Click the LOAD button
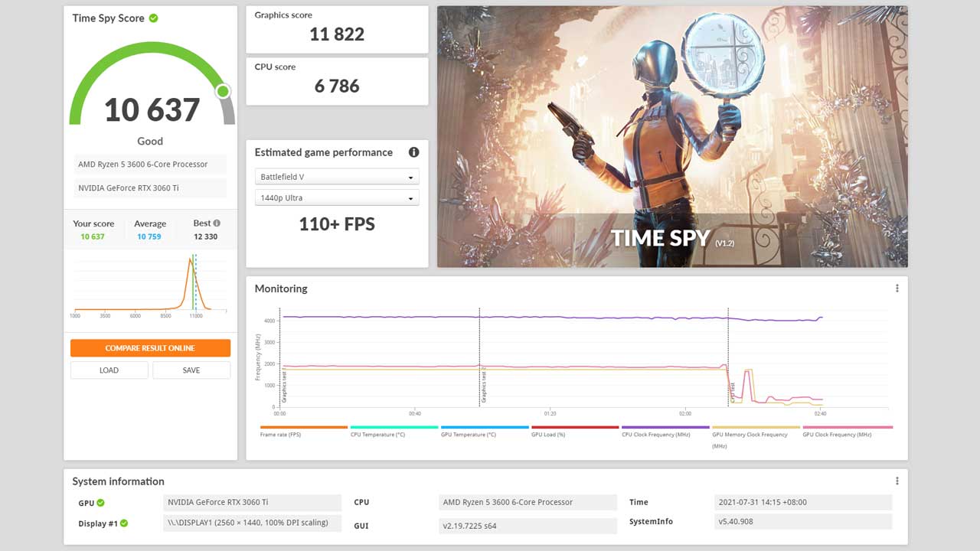This screenshot has height=551, width=980. [109, 370]
